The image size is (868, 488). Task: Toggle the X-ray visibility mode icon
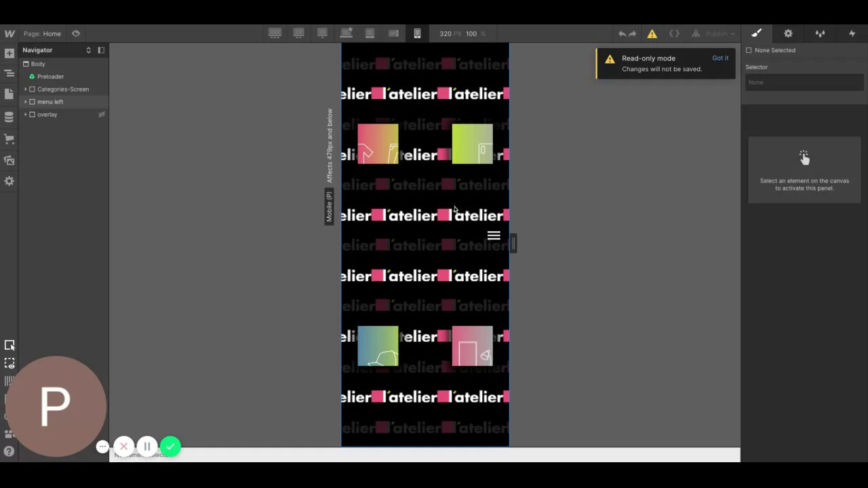pyautogui.click(x=9, y=363)
